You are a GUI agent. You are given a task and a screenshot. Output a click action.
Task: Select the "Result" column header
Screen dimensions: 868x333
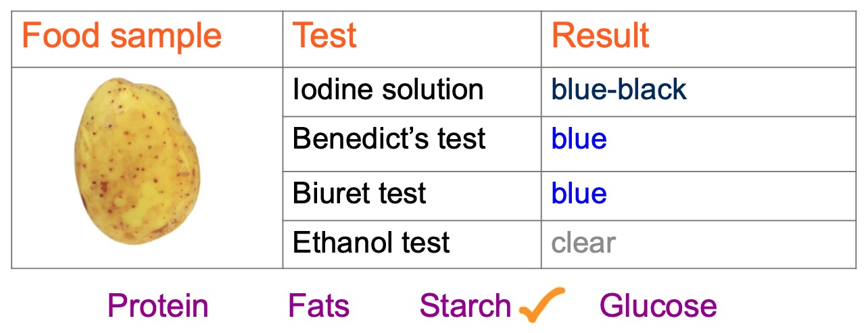[x=600, y=36]
